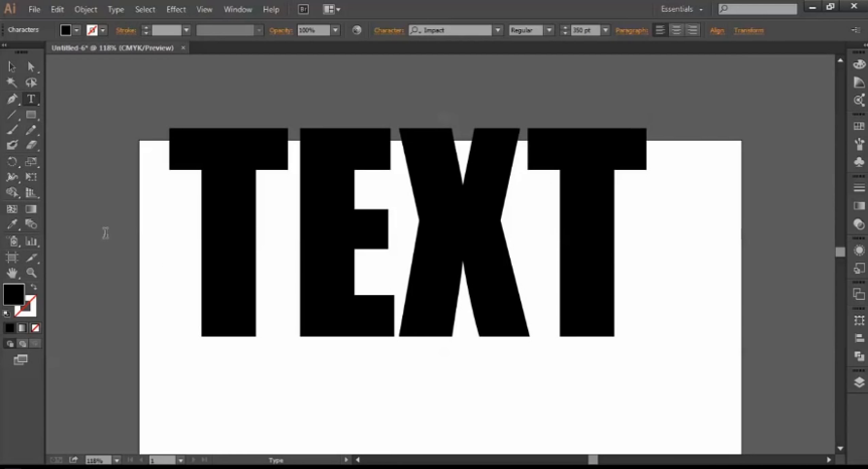
Task: Expand the fill color dropdown arrow
Action: tap(77, 30)
